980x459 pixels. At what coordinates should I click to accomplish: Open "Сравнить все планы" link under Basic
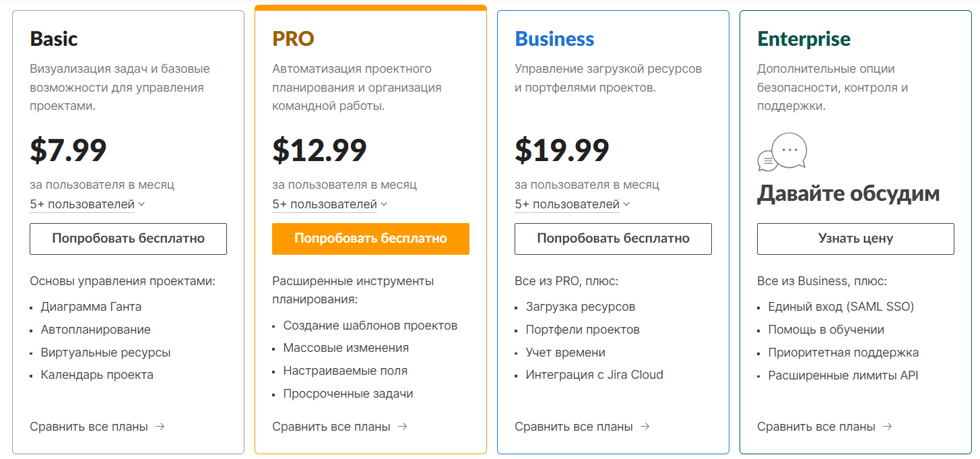pyautogui.click(x=89, y=426)
